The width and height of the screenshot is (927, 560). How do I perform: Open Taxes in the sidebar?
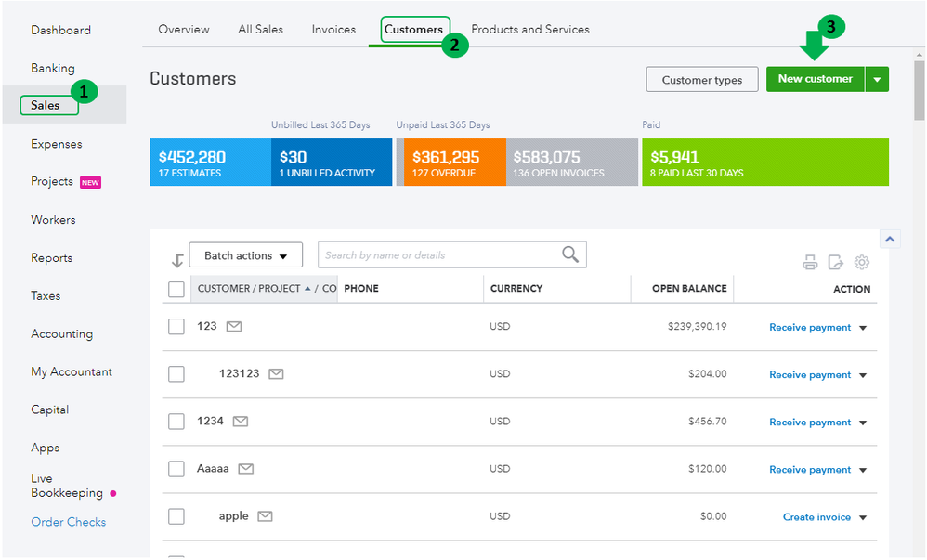[46, 295]
